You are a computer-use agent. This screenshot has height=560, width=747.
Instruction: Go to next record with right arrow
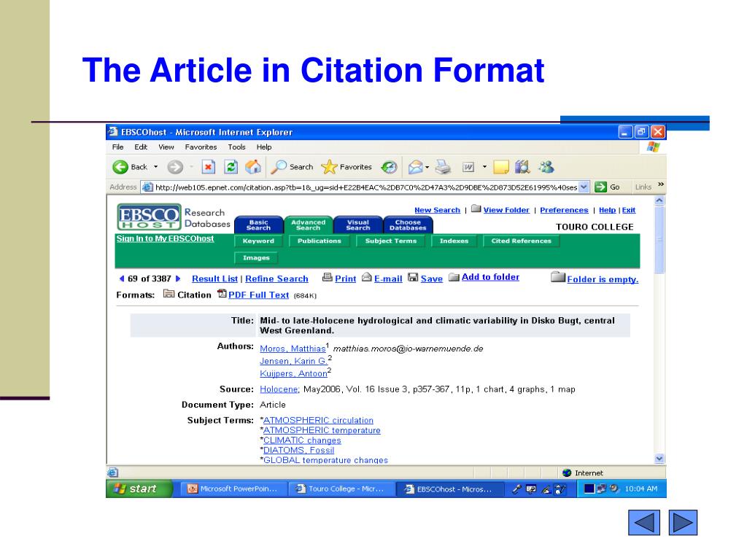178,279
